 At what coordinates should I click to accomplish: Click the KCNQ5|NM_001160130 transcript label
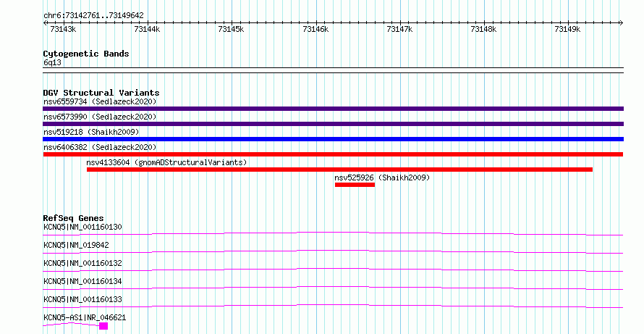click(x=82, y=227)
